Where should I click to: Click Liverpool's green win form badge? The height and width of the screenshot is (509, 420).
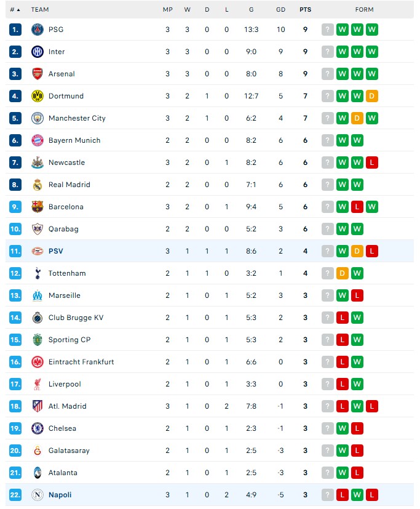click(x=357, y=384)
